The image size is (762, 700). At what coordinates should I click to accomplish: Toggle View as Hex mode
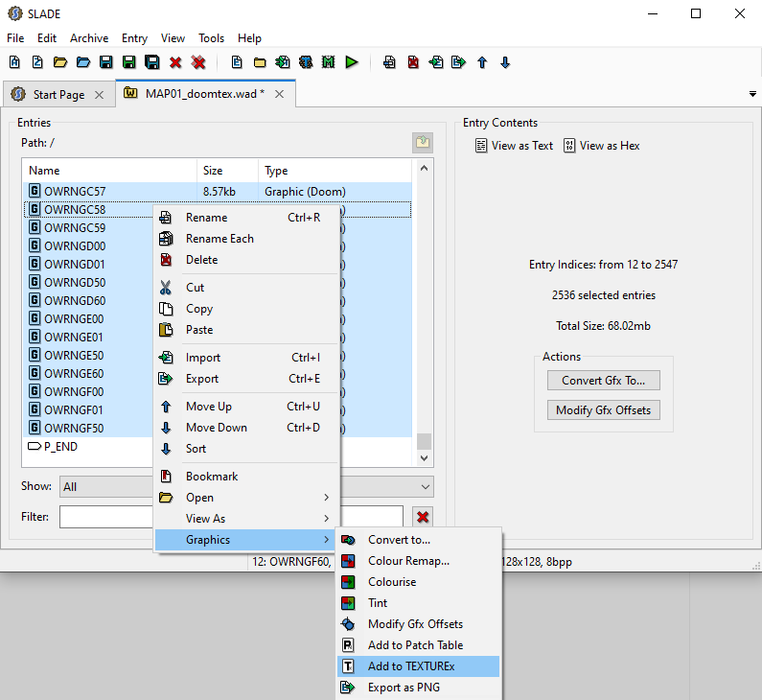[x=601, y=146]
